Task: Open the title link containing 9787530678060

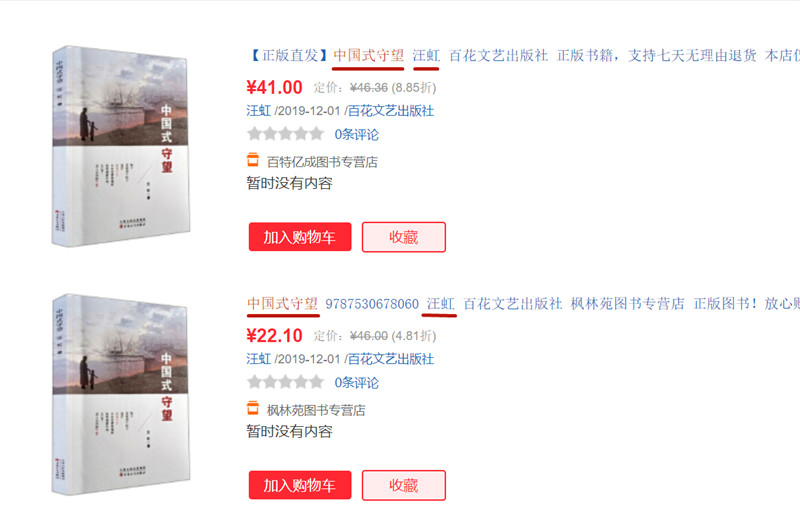Action: [x=523, y=304]
